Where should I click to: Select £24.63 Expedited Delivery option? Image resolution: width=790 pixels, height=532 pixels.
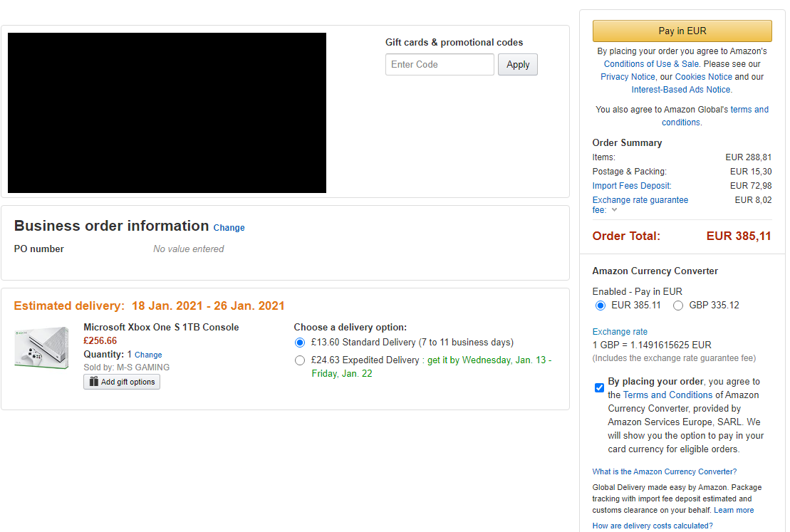pyautogui.click(x=300, y=360)
